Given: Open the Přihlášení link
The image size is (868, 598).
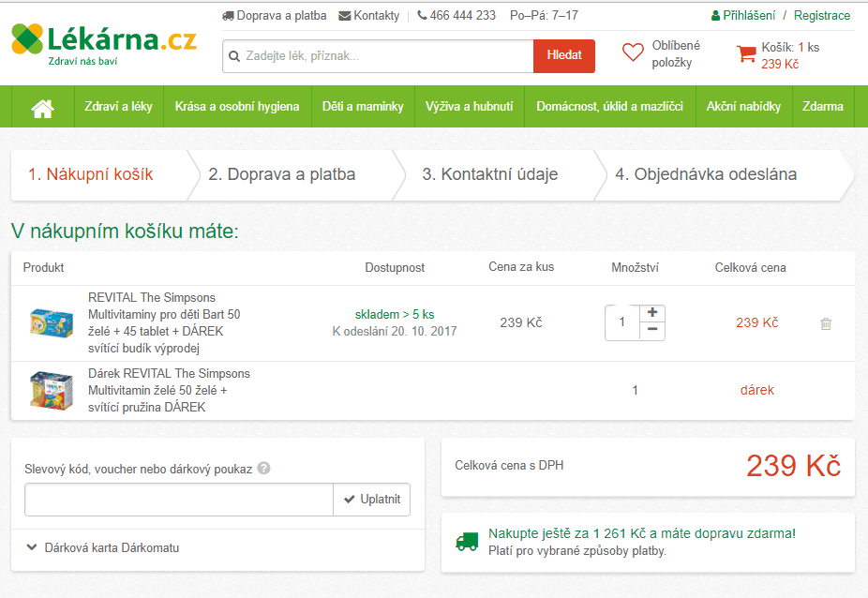Looking at the screenshot, I should coord(749,16).
